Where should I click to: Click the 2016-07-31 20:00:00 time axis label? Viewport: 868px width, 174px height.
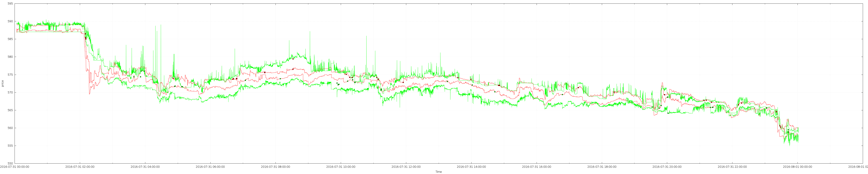[x=667, y=167]
